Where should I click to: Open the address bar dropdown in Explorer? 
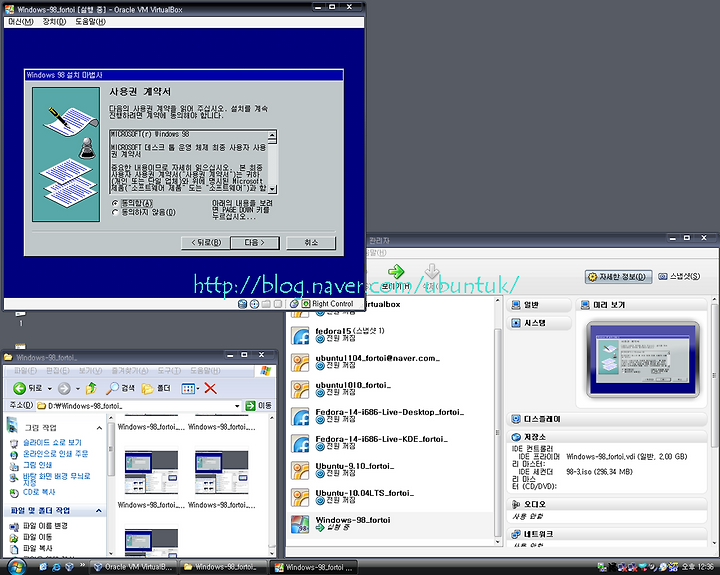[237, 406]
